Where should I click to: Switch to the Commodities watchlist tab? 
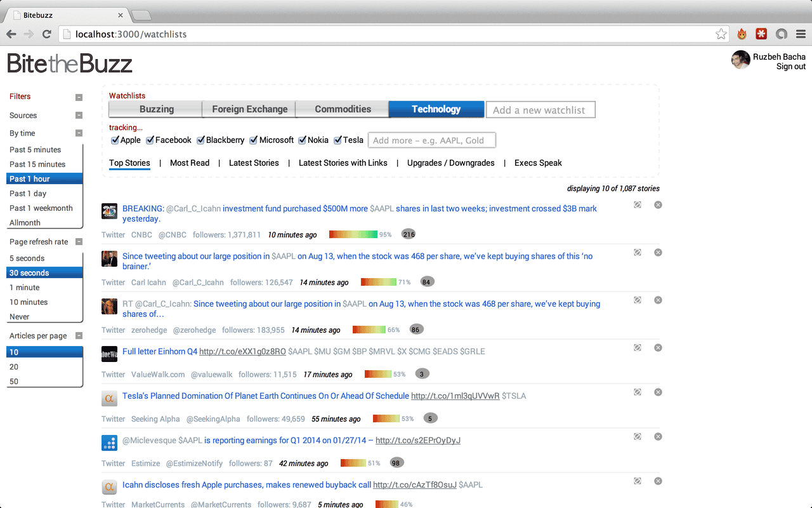pyautogui.click(x=343, y=109)
